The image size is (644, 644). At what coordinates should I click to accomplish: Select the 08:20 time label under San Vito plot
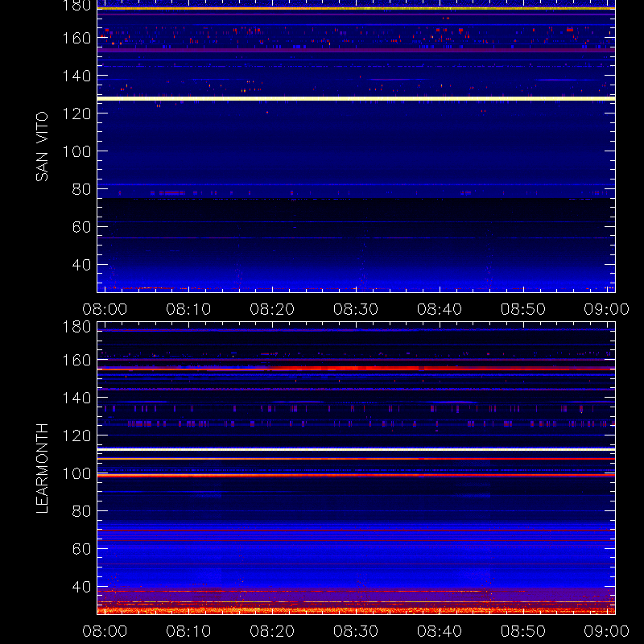[x=272, y=309]
